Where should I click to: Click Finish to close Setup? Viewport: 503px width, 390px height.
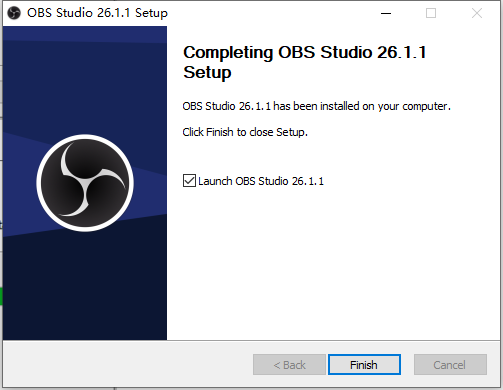tap(364, 365)
